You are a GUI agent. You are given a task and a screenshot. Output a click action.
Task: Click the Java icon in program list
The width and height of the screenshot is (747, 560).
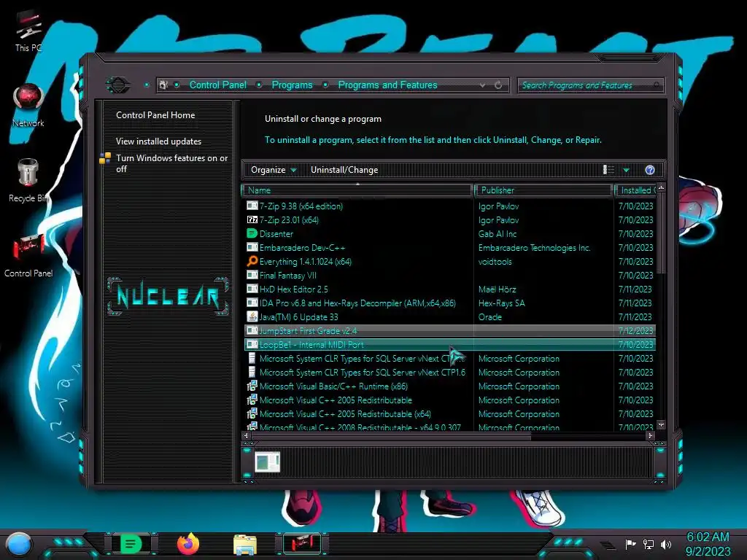(252, 316)
